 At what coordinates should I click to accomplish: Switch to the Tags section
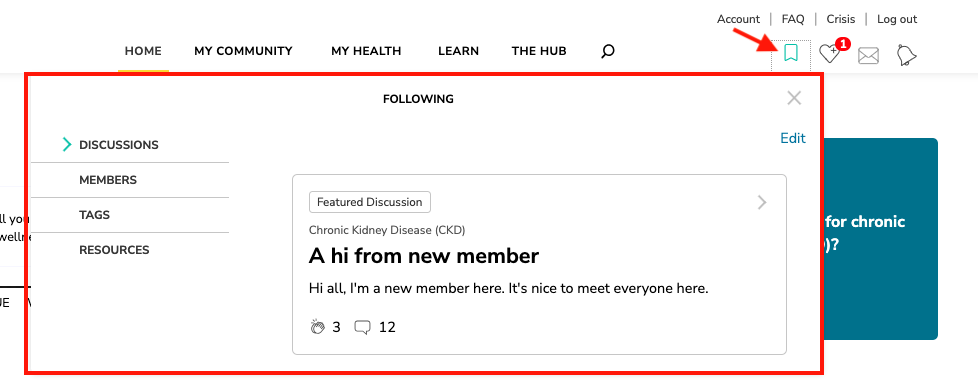(x=94, y=215)
